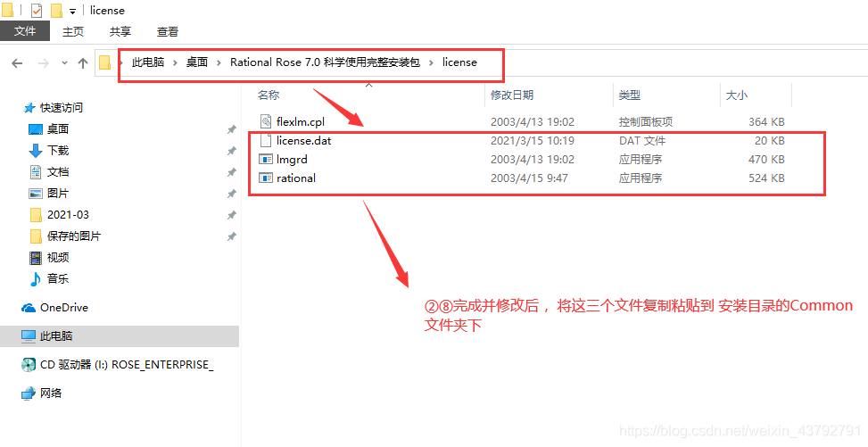This screenshot has width=868, height=447.
Task: Click the folder icon in the address bar
Action: point(105,62)
